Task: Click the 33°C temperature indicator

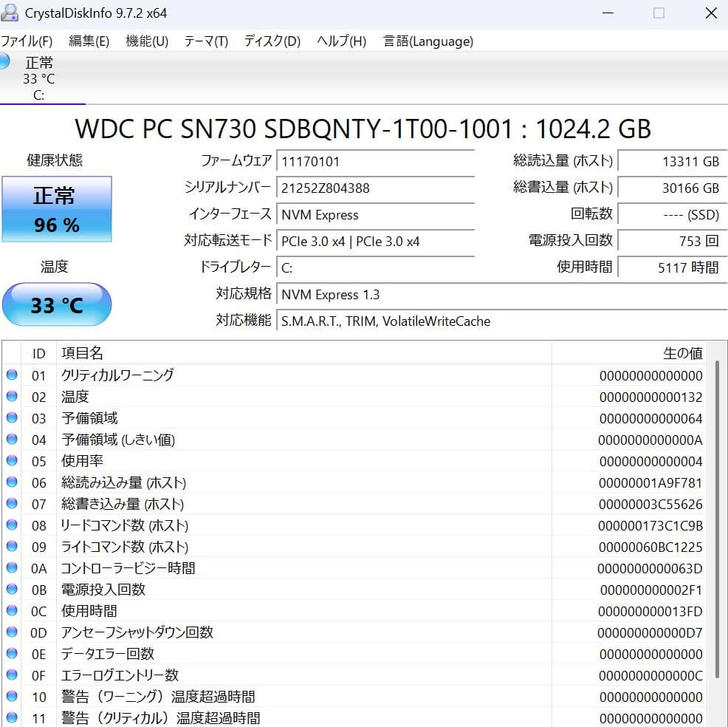Action: tap(57, 304)
